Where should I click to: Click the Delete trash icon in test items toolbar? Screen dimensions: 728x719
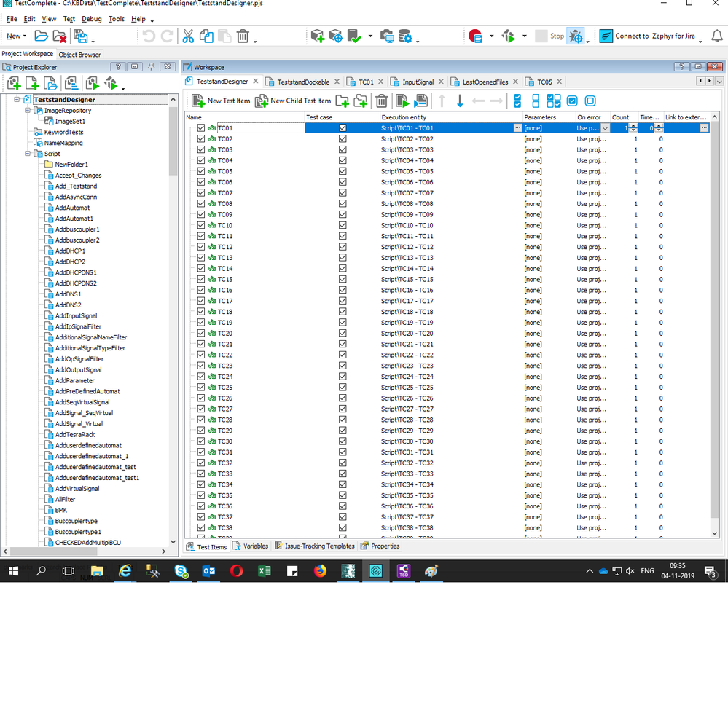381,101
